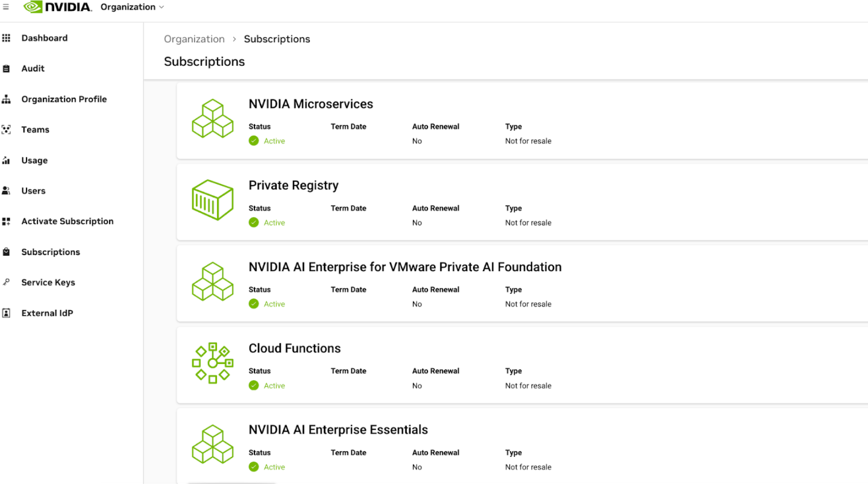This screenshot has width=868, height=484.
Task: Click the Private Registry container icon
Action: (x=212, y=200)
